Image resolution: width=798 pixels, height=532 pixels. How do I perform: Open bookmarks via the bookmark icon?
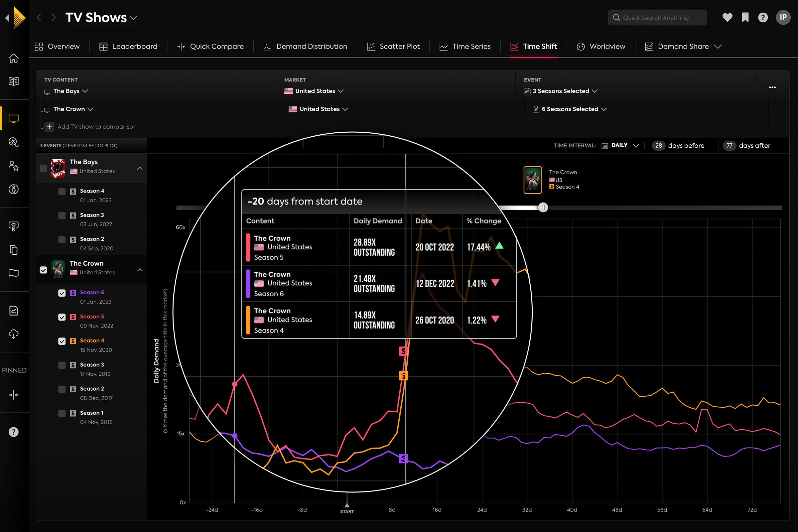(745, 18)
